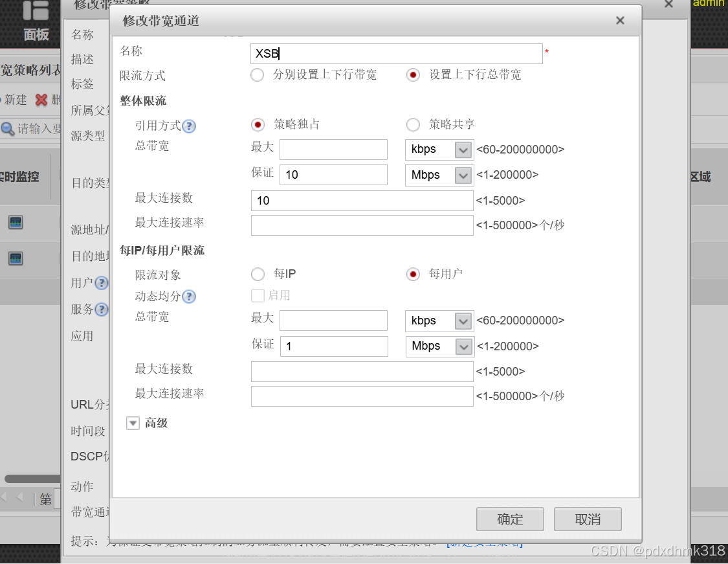Click the 整体限流 最大连接数 field showing 10
Viewport: 728px width, 564px height.
pos(362,201)
